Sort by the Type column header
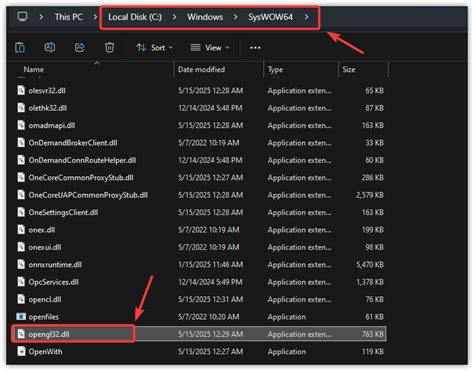This screenshot has height=371, width=474. (275, 69)
